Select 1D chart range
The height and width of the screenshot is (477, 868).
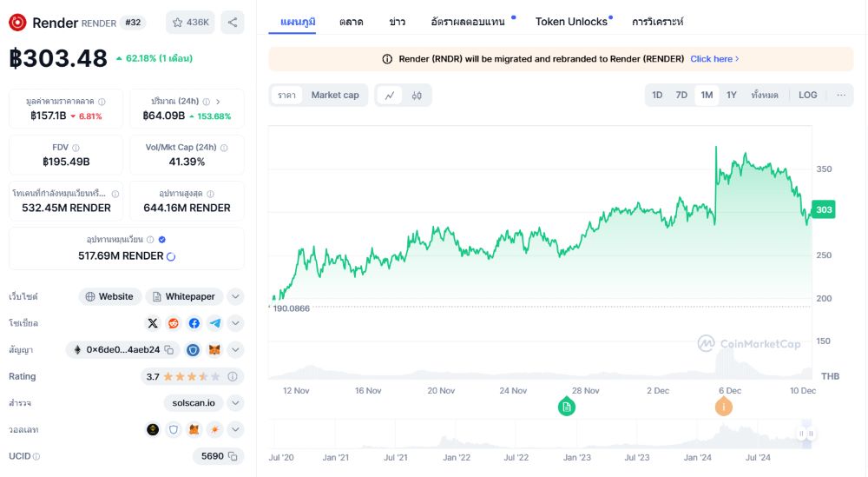(657, 96)
